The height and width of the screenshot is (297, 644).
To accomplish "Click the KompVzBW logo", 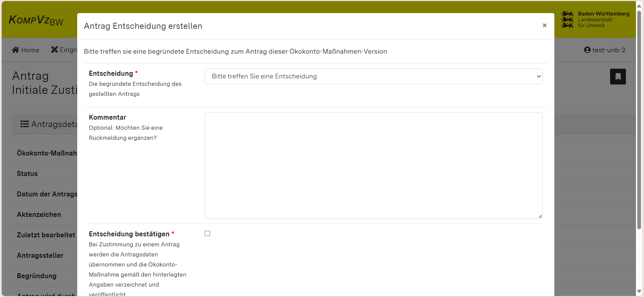I will [36, 20].
